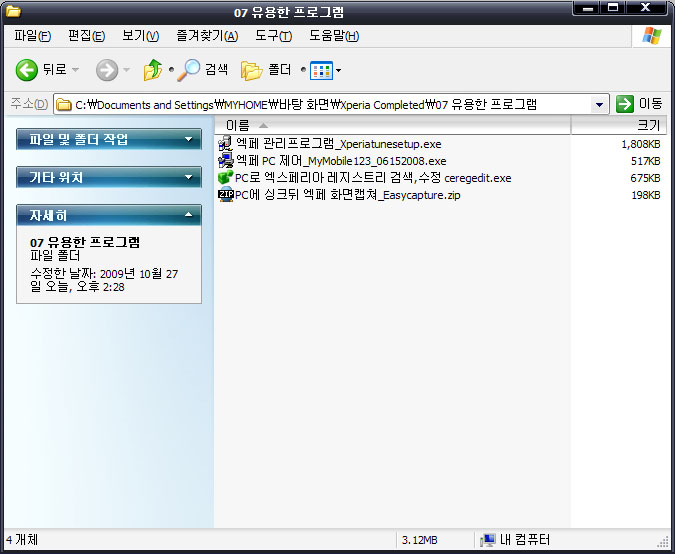The width and height of the screenshot is (675, 554).
Task: Select the Xperiatunesetup.exe file icon
Action: pyautogui.click(x=225, y=144)
